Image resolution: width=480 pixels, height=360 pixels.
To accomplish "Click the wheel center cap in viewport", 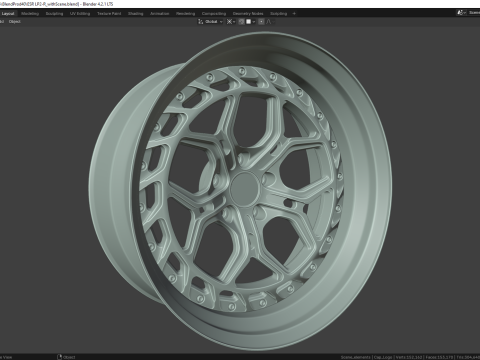I will coord(245,189).
